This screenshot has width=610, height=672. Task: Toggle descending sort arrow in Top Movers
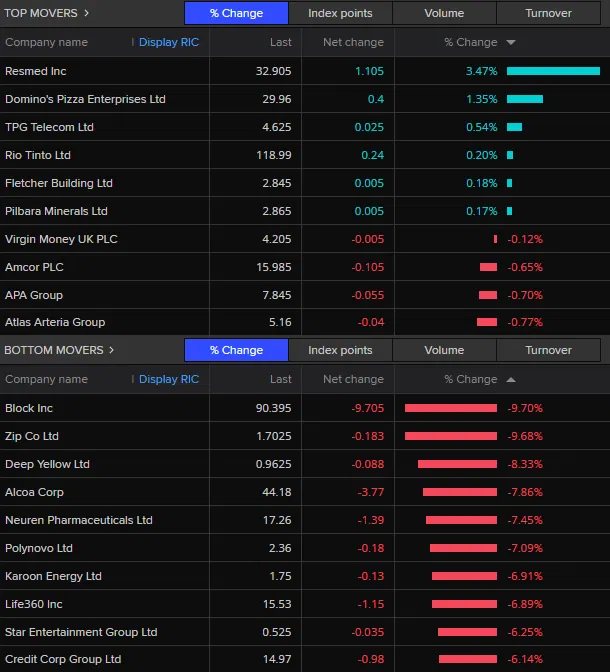pyautogui.click(x=511, y=42)
